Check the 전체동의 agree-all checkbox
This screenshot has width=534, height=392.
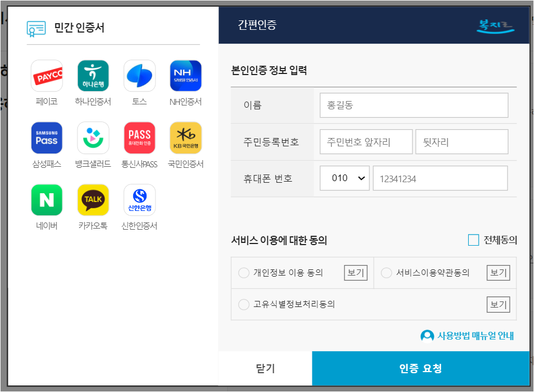pyautogui.click(x=473, y=240)
